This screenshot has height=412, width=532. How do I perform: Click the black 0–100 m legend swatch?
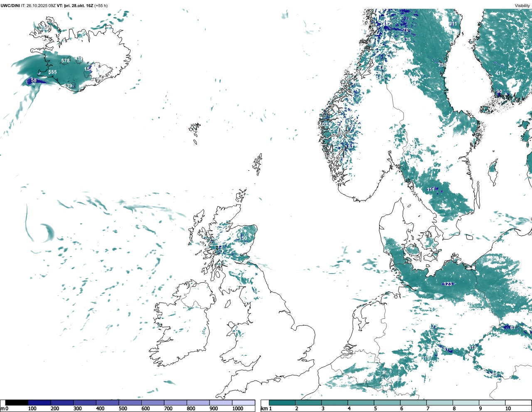point(17,402)
